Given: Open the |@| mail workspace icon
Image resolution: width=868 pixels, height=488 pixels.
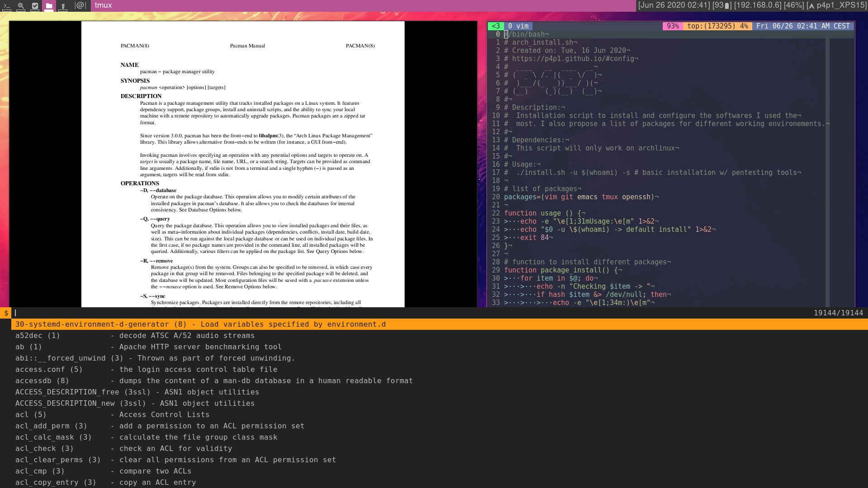Looking at the screenshot, I should coord(80,5).
